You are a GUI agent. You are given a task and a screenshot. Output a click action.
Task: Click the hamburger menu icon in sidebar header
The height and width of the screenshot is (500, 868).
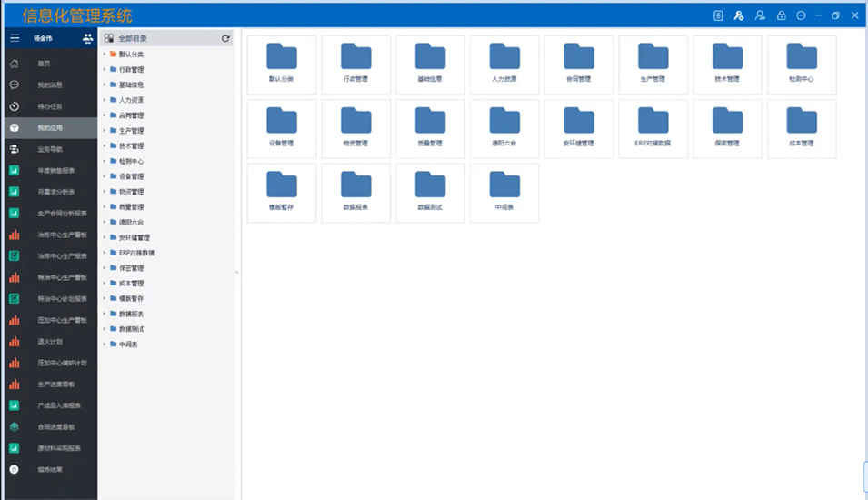coord(15,38)
